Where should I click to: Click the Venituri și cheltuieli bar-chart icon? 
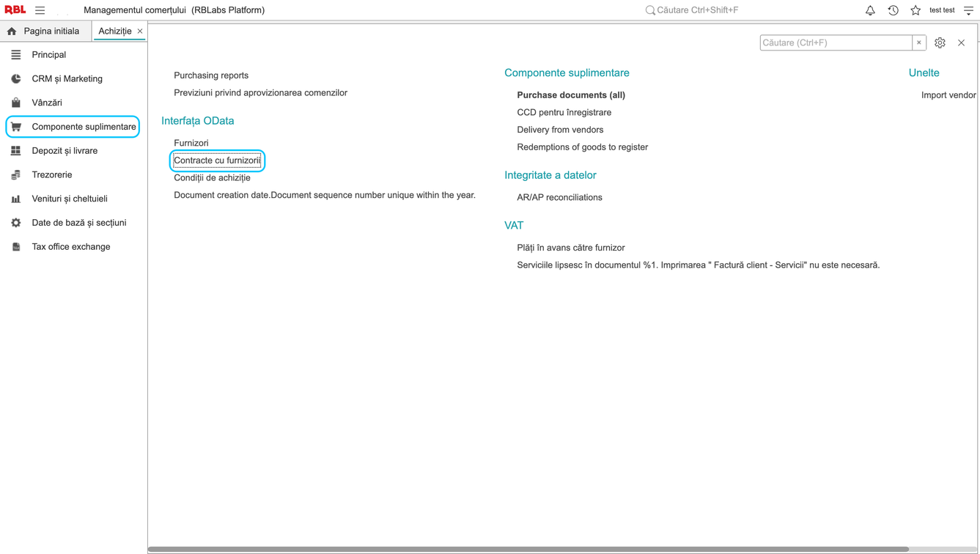point(16,199)
